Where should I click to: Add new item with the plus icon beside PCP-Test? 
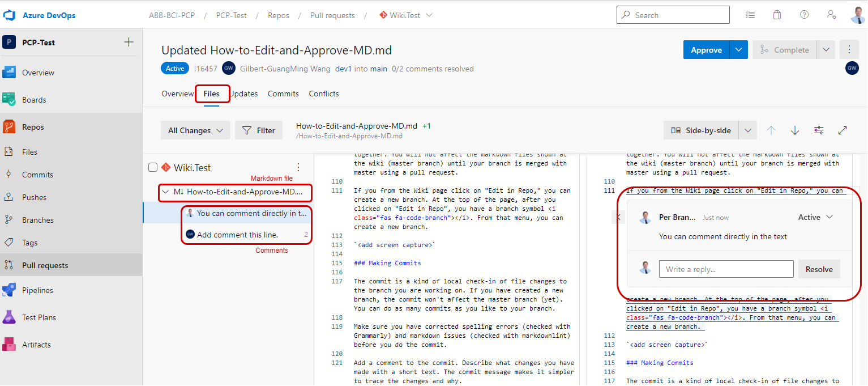129,42
